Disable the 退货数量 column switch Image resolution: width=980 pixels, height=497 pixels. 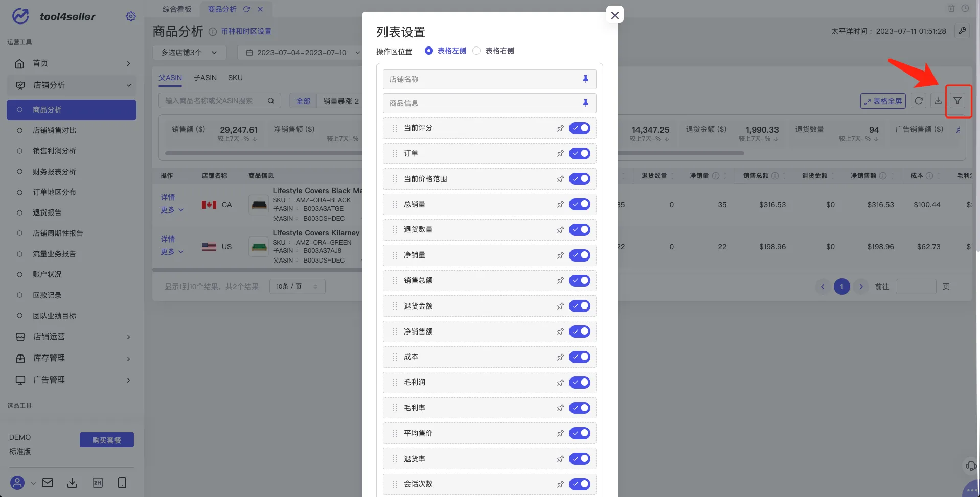tap(580, 230)
